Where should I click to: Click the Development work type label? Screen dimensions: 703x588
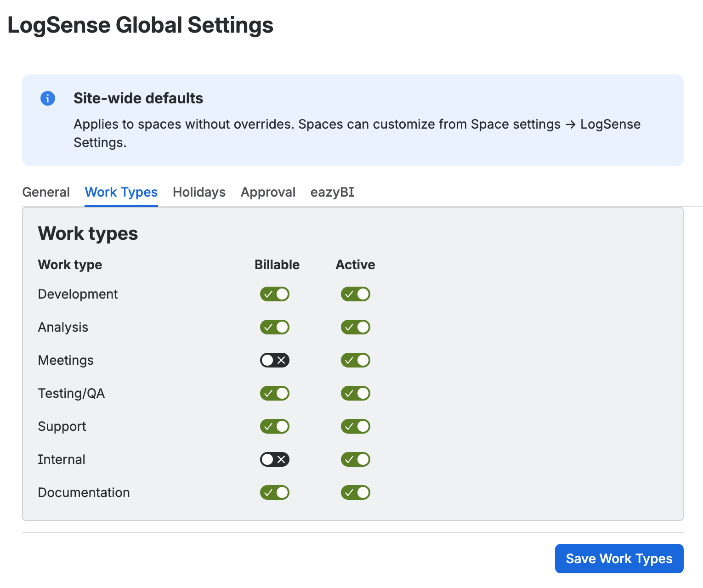[78, 294]
